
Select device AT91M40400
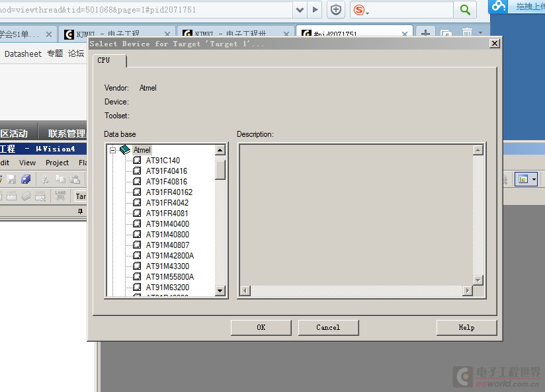pos(167,224)
